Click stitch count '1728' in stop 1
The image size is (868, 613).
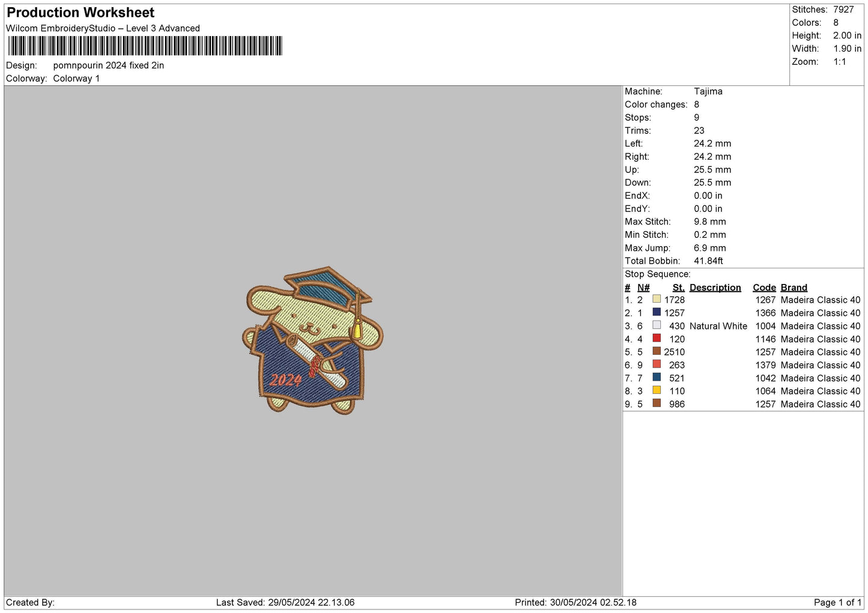[675, 300]
